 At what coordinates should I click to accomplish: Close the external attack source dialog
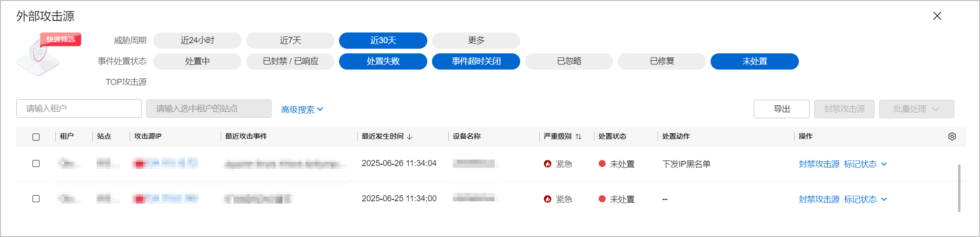click(937, 16)
